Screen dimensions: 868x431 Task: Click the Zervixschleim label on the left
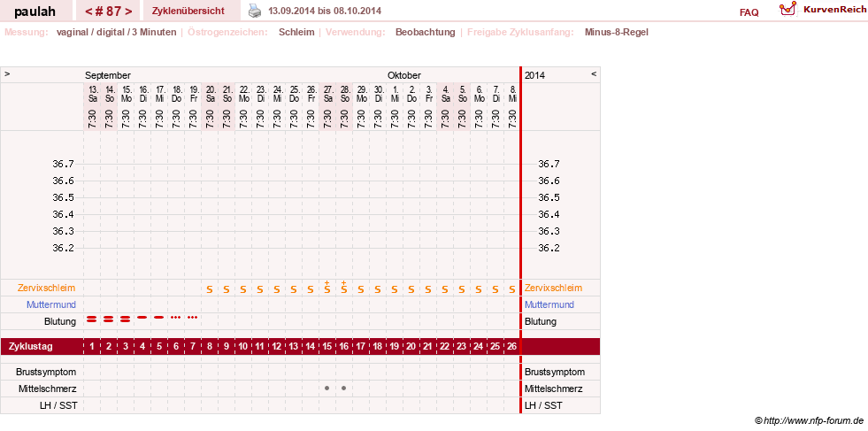[47, 289]
